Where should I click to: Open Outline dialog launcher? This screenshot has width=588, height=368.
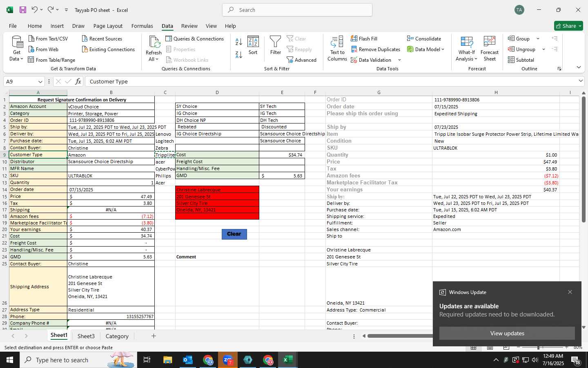[559, 69]
